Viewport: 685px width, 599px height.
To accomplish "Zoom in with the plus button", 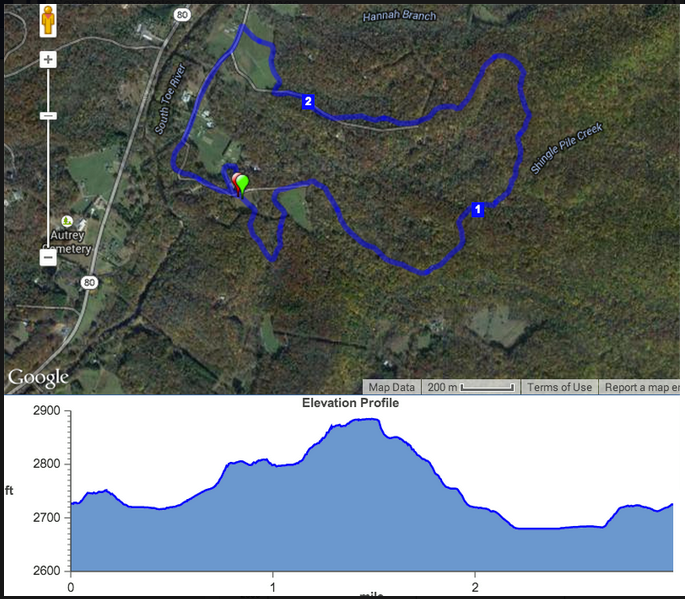I will pyautogui.click(x=48, y=59).
